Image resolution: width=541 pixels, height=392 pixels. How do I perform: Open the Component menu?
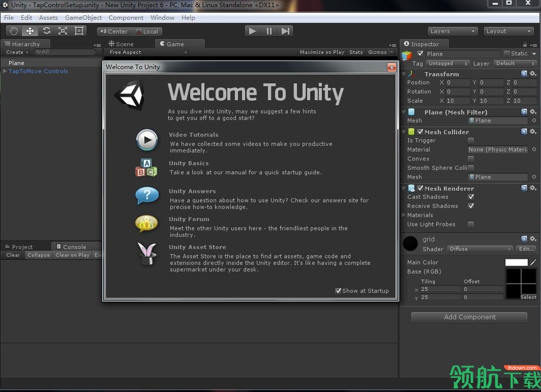pos(126,18)
